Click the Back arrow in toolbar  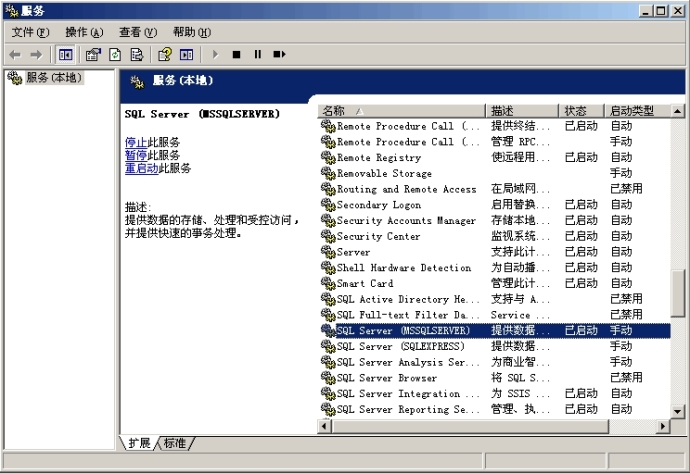point(15,55)
